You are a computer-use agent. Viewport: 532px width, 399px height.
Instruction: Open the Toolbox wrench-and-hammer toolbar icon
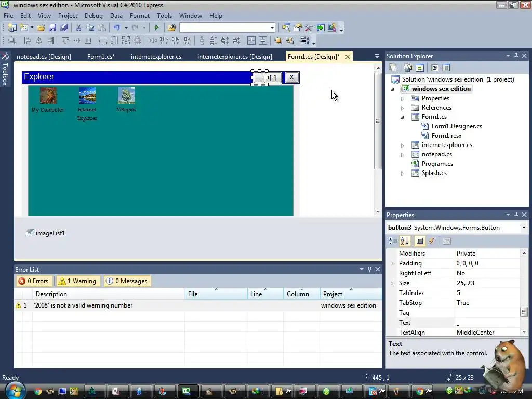(309, 28)
